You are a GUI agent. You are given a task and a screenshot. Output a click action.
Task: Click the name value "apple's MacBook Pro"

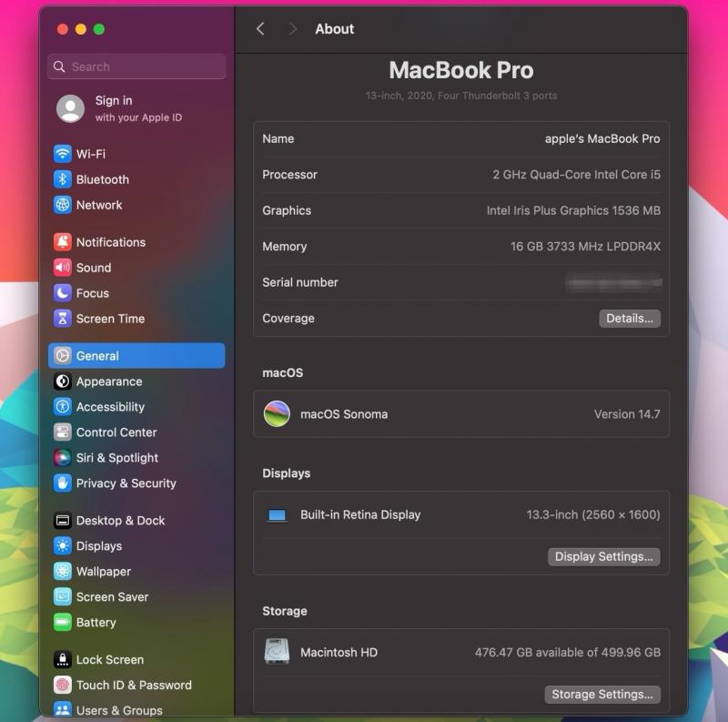coord(602,139)
